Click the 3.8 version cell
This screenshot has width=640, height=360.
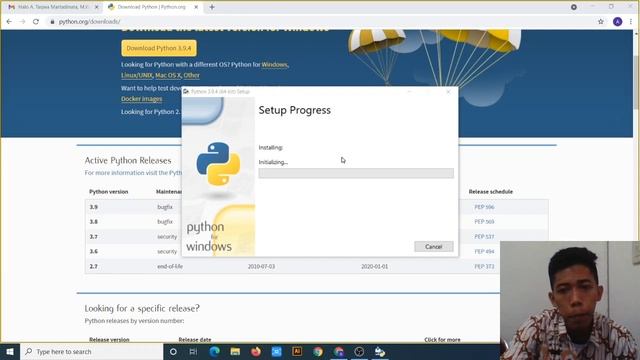tap(94, 222)
